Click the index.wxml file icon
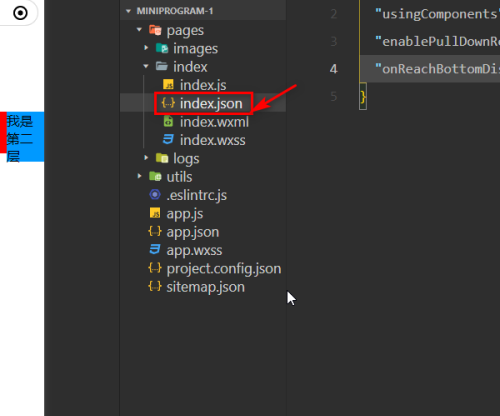 click(x=168, y=121)
